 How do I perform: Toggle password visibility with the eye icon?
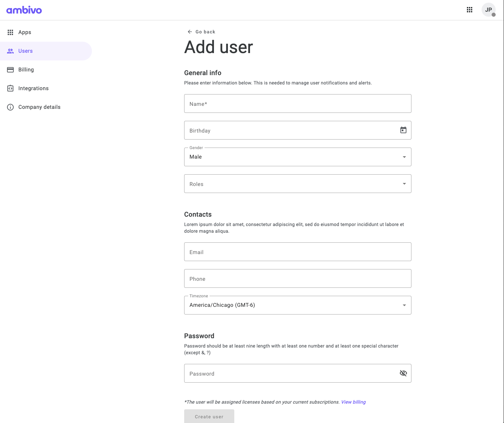[403, 373]
